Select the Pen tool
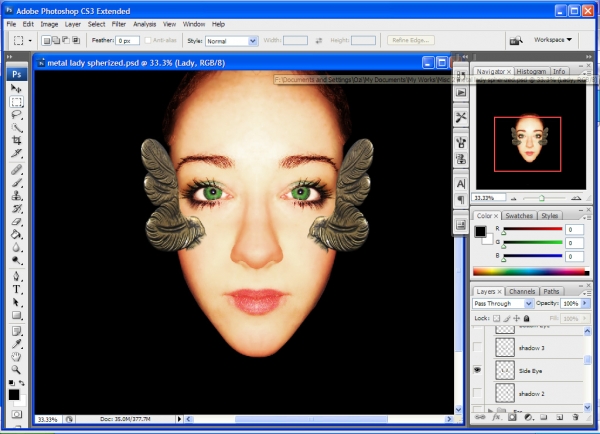600x434 pixels. (16, 276)
